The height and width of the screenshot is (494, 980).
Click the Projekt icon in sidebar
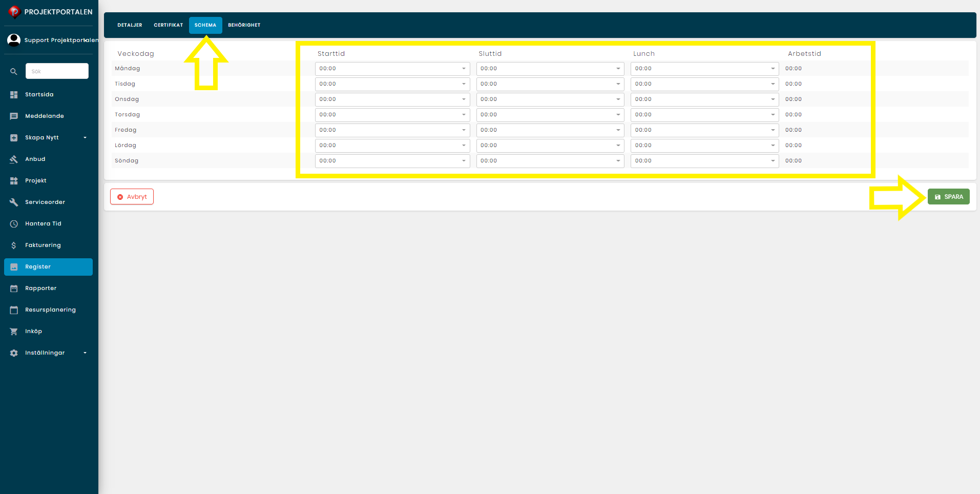click(x=14, y=181)
